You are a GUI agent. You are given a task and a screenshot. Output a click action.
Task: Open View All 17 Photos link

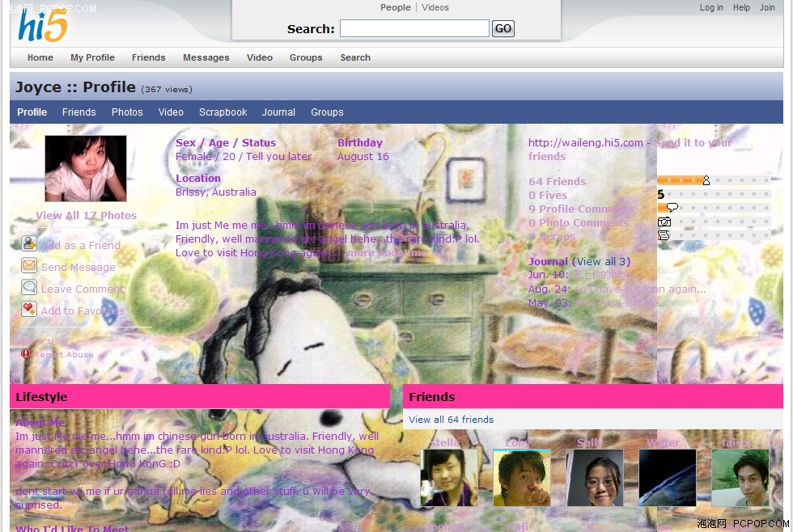[86, 215]
